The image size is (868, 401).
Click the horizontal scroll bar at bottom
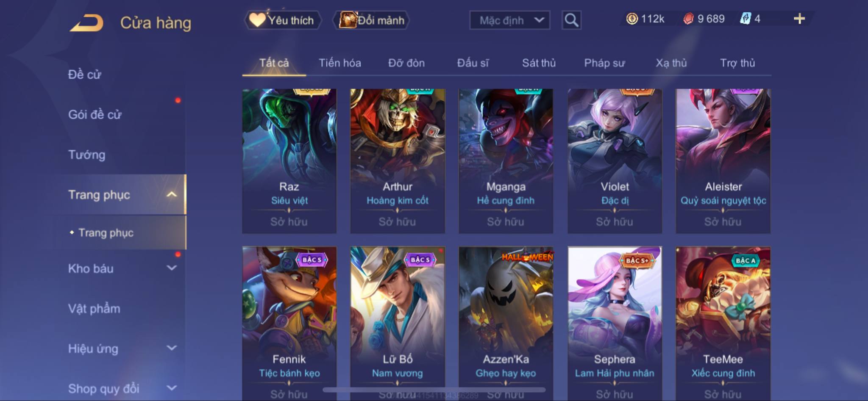[x=434, y=390]
